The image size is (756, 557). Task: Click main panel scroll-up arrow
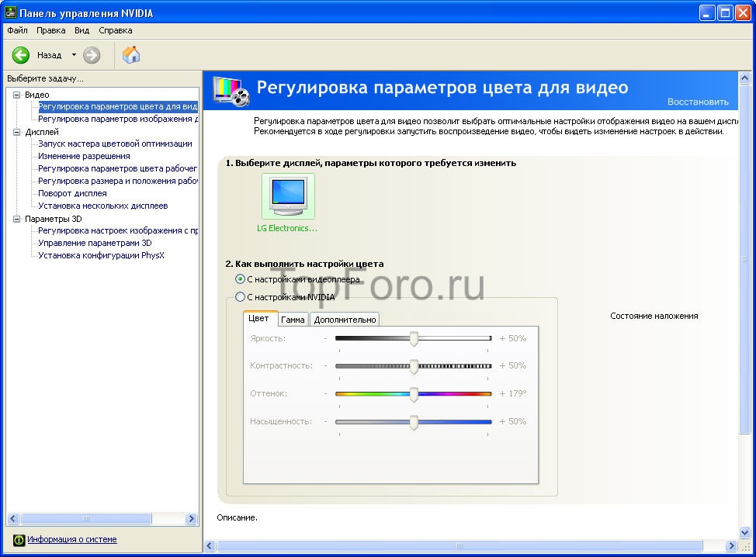pyautogui.click(x=745, y=78)
